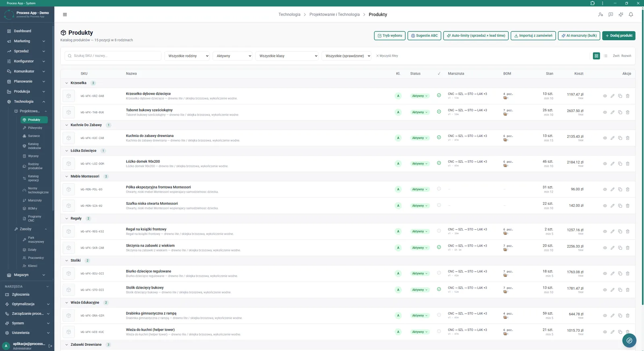
Task: Click AI marszruty (bulk) button
Action: (579, 35)
